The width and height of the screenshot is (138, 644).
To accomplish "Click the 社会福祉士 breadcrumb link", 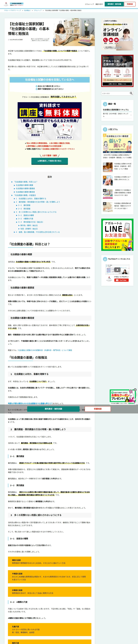I will (x=27, y=11).
